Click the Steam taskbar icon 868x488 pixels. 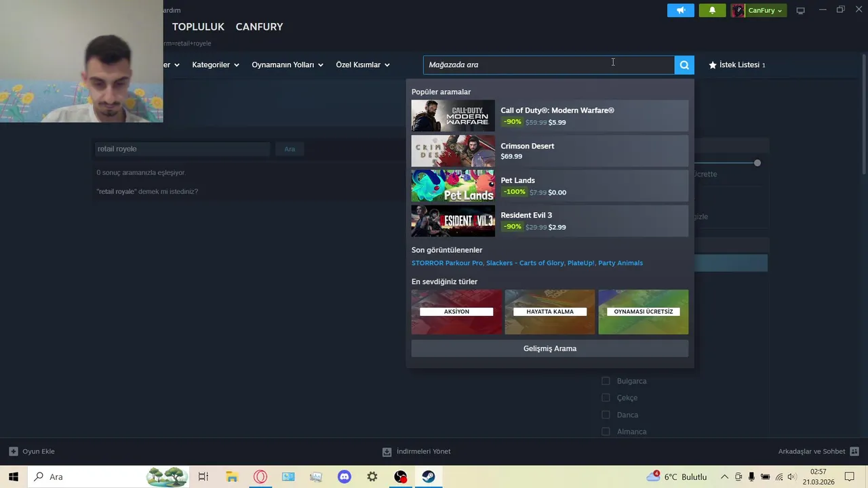[429, 476]
